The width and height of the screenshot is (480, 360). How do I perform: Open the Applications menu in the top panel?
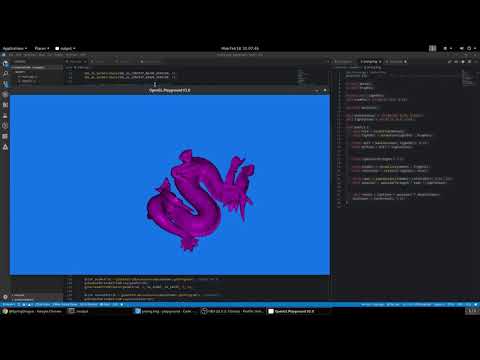pos(15,48)
